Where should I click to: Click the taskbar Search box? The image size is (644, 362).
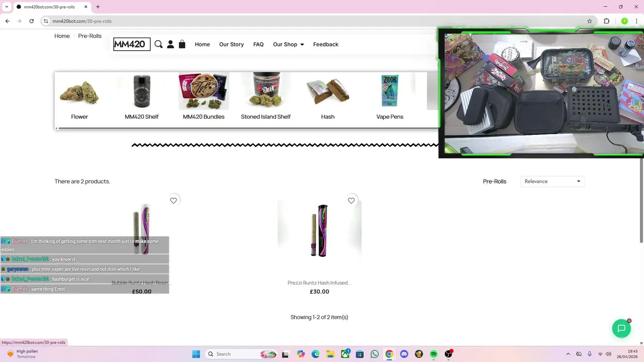242,354
